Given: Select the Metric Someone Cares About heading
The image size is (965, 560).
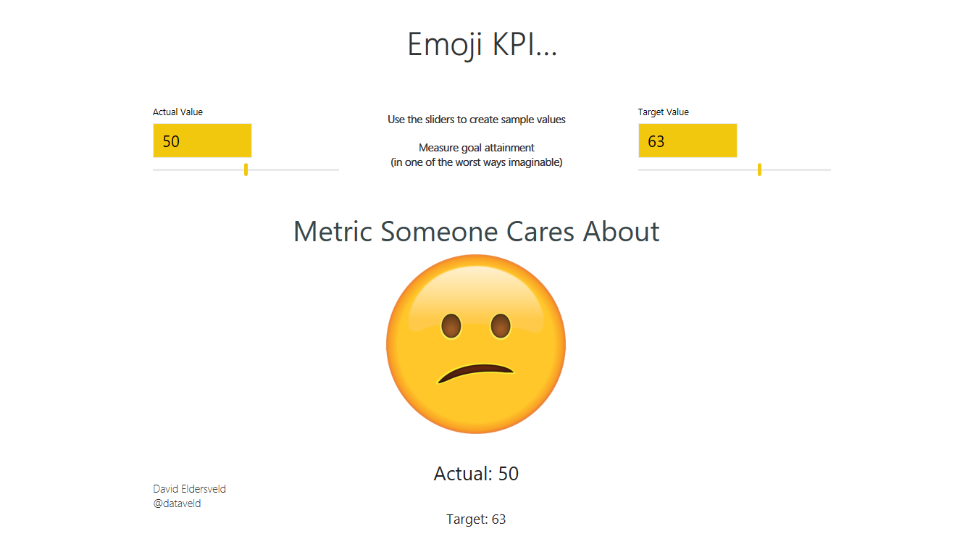Looking at the screenshot, I should click(476, 232).
